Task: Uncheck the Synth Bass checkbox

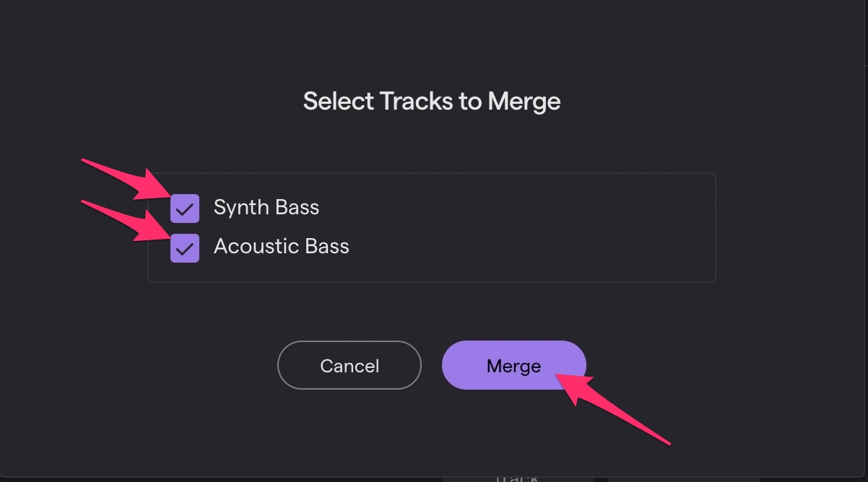Action: 185,209
